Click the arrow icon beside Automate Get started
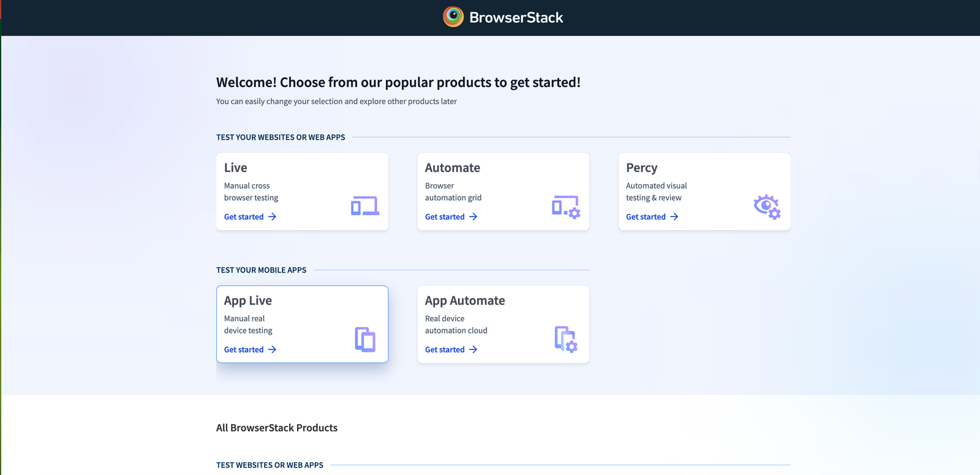 [x=473, y=217]
